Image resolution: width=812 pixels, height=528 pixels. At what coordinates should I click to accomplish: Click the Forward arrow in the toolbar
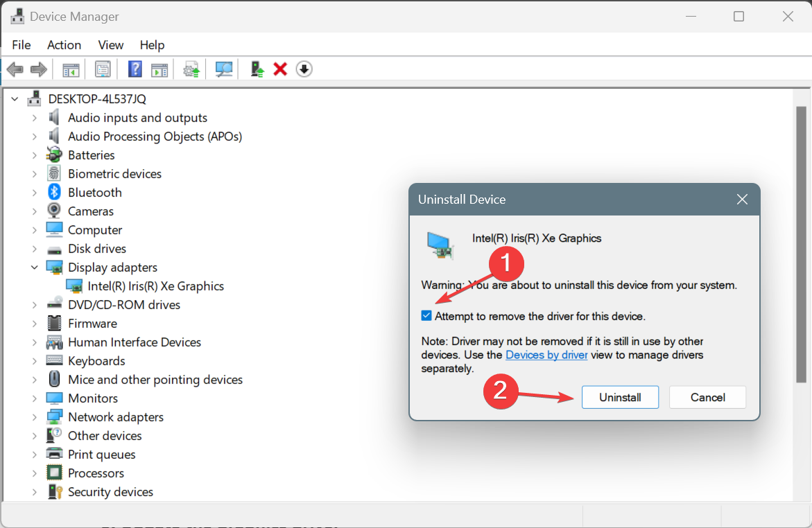click(39, 69)
